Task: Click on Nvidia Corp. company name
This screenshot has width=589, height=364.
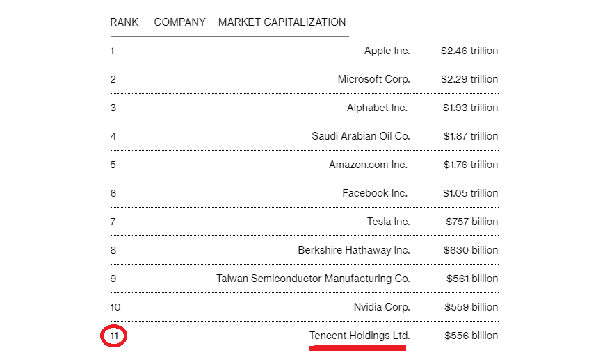Action: point(382,307)
